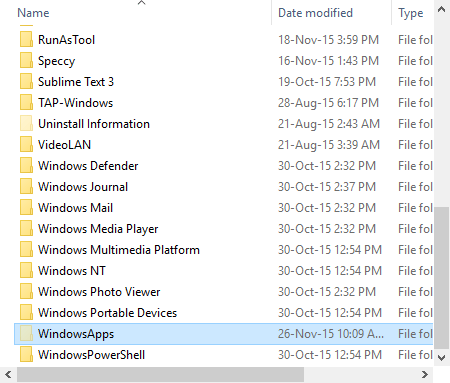Select the Sublime Text 3 folder name
Image resolution: width=450 pixels, height=383 pixels.
tap(76, 82)
